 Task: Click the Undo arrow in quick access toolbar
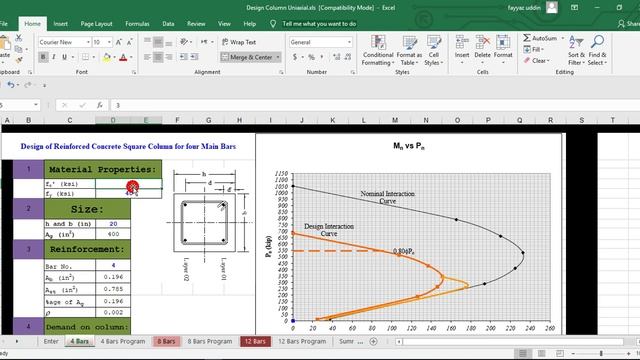point(10,85)
